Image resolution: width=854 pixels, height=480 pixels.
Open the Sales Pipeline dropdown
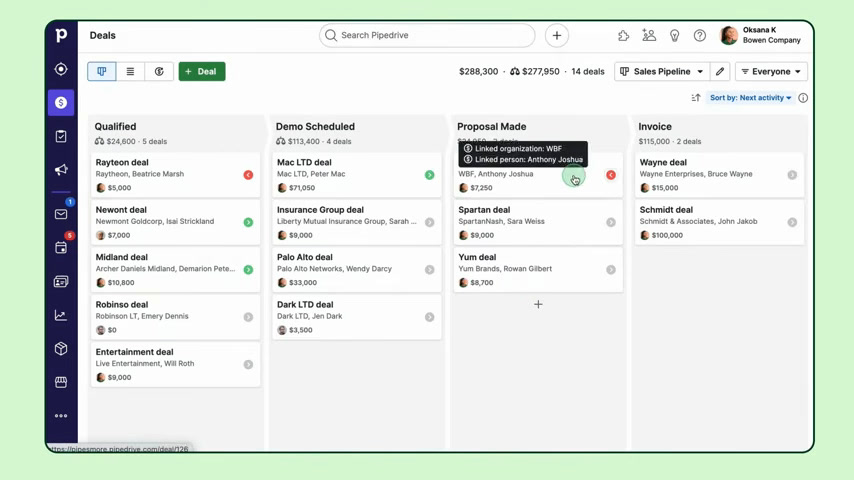[662, 71]
